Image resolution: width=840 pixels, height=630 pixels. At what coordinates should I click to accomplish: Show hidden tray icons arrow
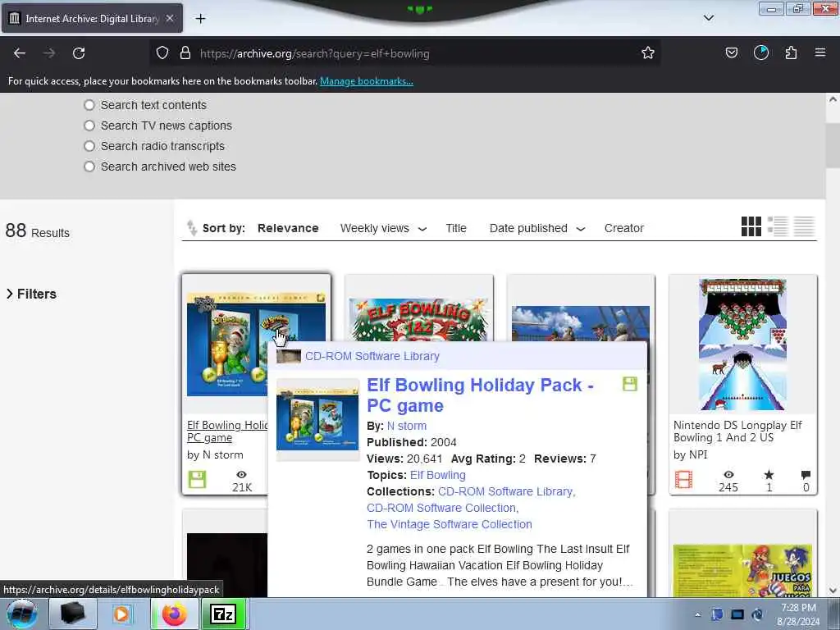[x=697, y=614]
